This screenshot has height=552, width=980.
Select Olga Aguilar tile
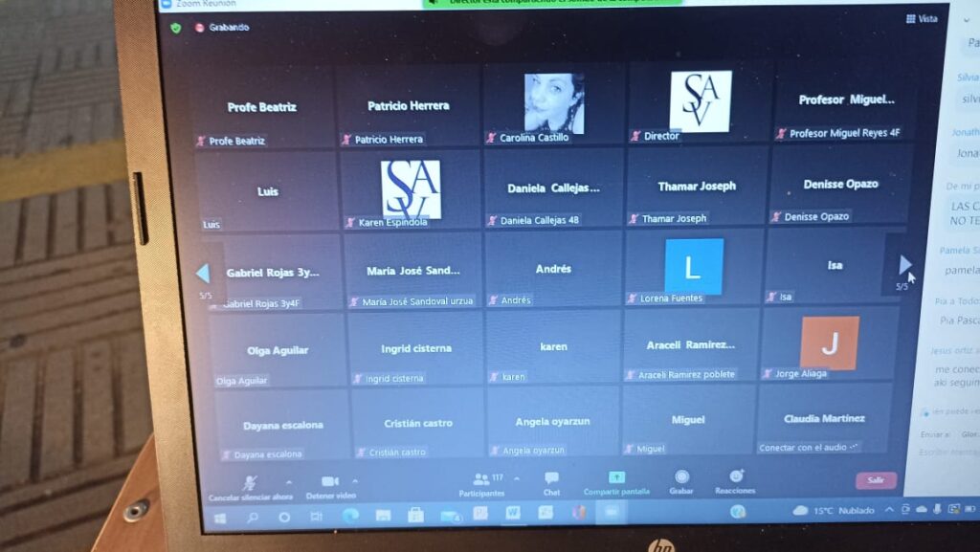(x=278, y=350)
